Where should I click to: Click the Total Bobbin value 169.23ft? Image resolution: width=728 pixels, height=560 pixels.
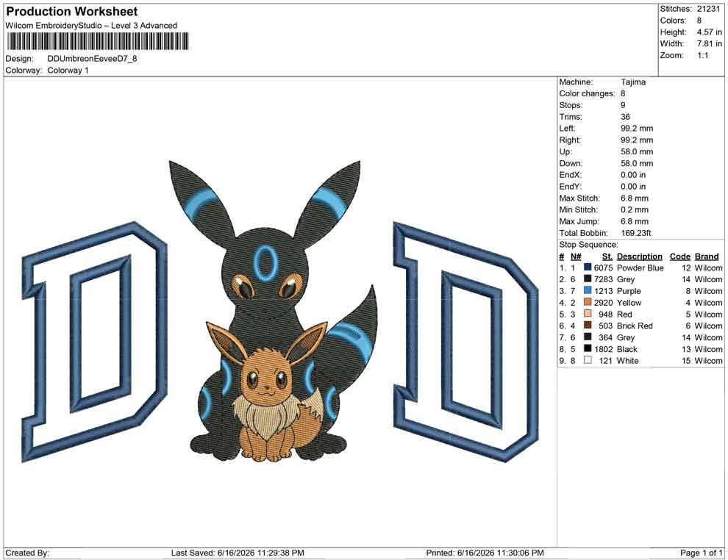coord(635,233)
